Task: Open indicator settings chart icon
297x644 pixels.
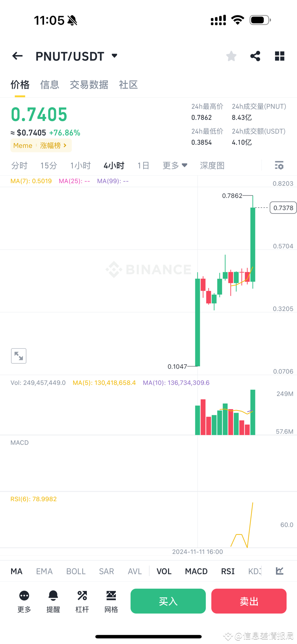Action: (279, 570)
